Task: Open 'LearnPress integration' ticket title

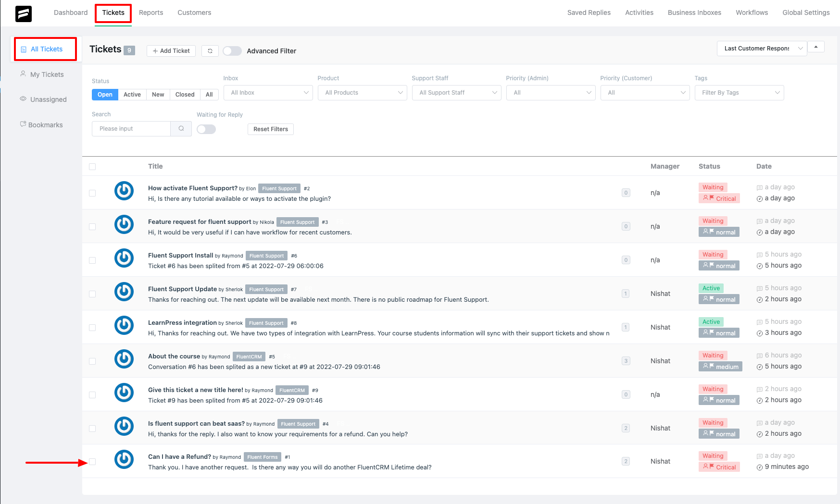Action: pos(182,322)
